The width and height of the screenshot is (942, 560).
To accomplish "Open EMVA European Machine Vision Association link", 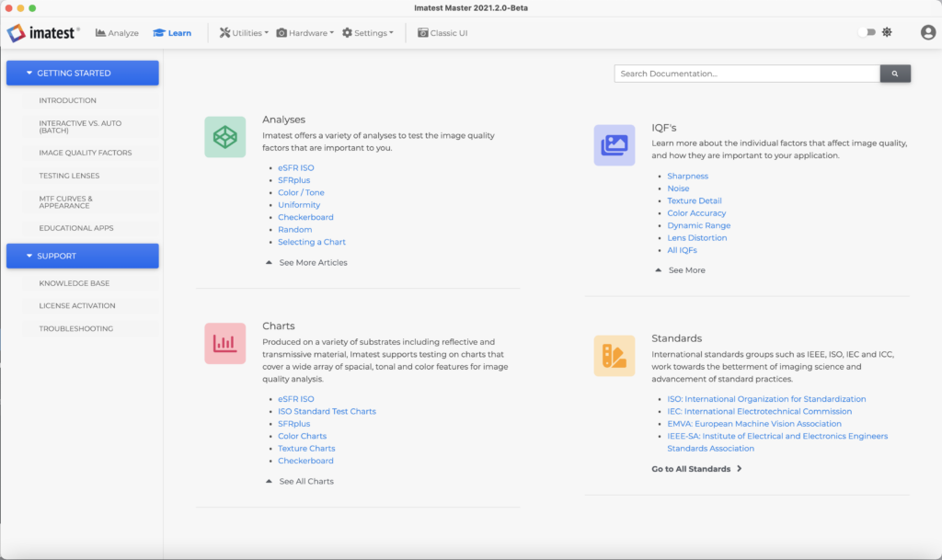I will click(754, 424).
